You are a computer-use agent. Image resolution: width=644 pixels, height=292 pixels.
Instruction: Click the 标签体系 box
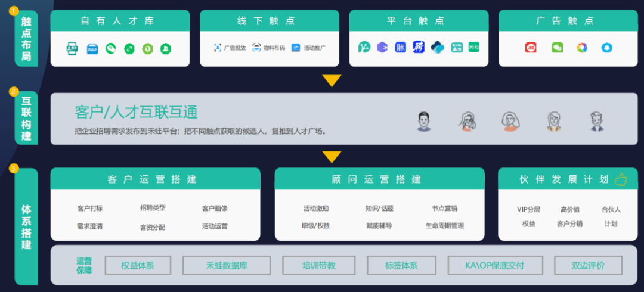coord(401,265)
